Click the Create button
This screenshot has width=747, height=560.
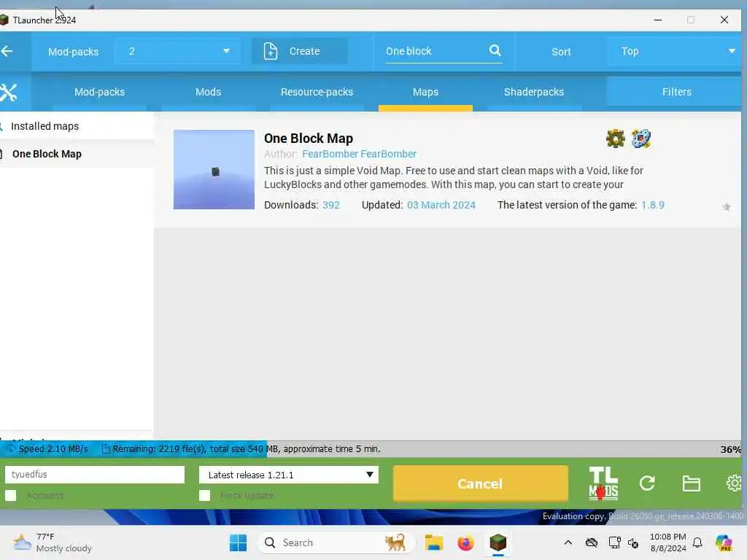click(300, 51)
